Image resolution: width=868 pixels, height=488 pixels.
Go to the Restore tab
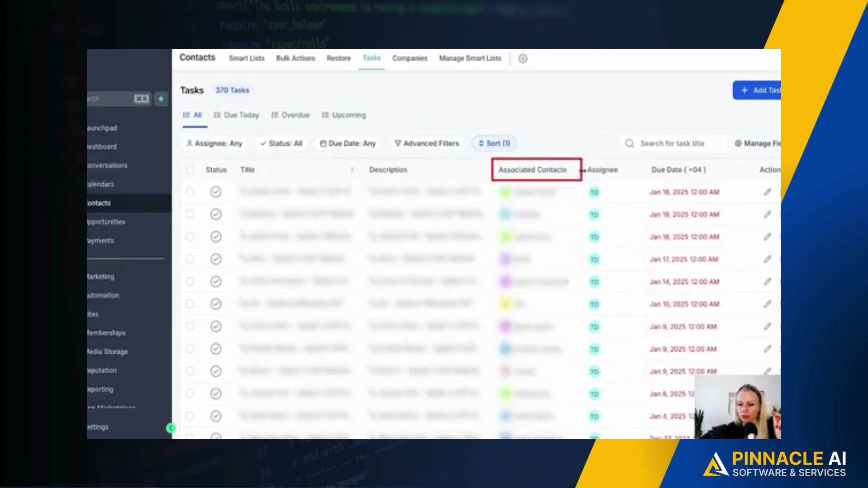point(339,58)
